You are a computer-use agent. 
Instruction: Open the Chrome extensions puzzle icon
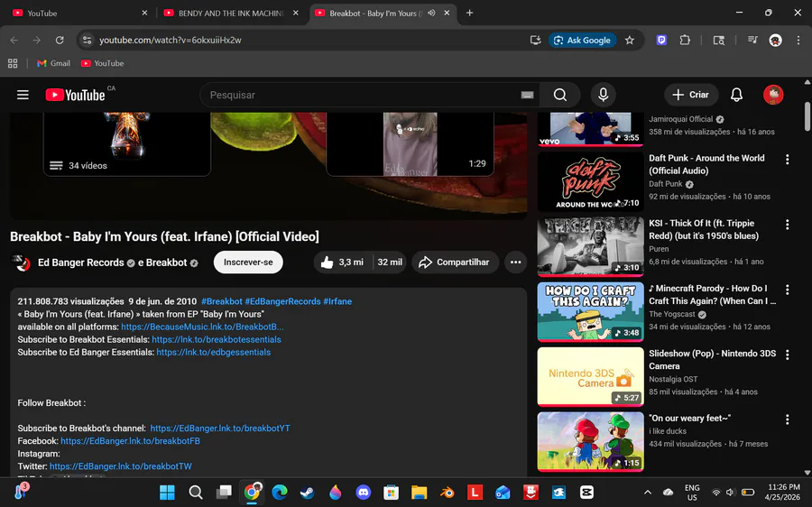pyautogui.click(x=685, y=40)
